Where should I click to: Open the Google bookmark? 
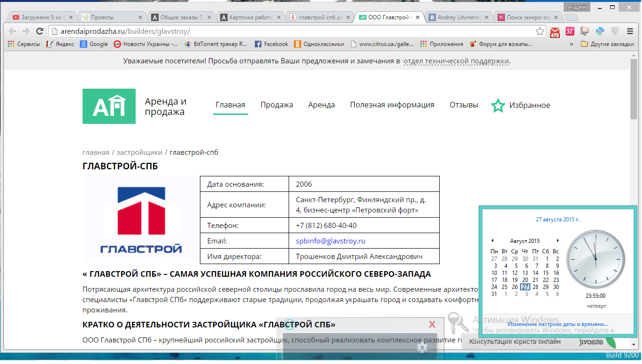pyautogui.click(x=94, y=44)
